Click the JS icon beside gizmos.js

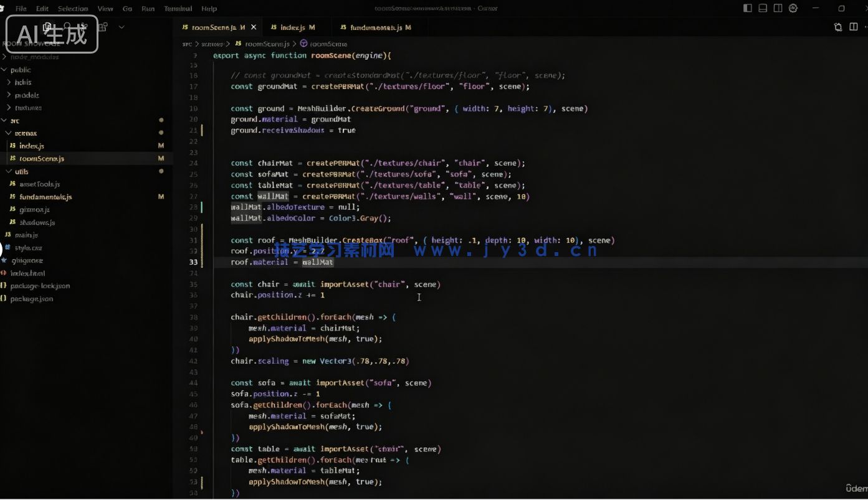[x=12, y=210]
